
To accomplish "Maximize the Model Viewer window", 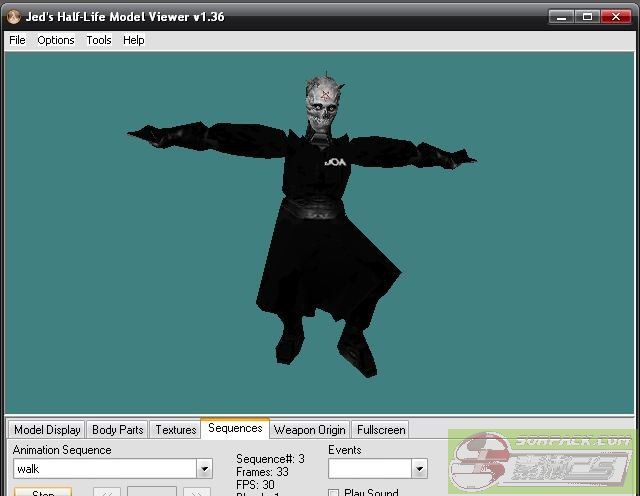I will click(589, 16).
